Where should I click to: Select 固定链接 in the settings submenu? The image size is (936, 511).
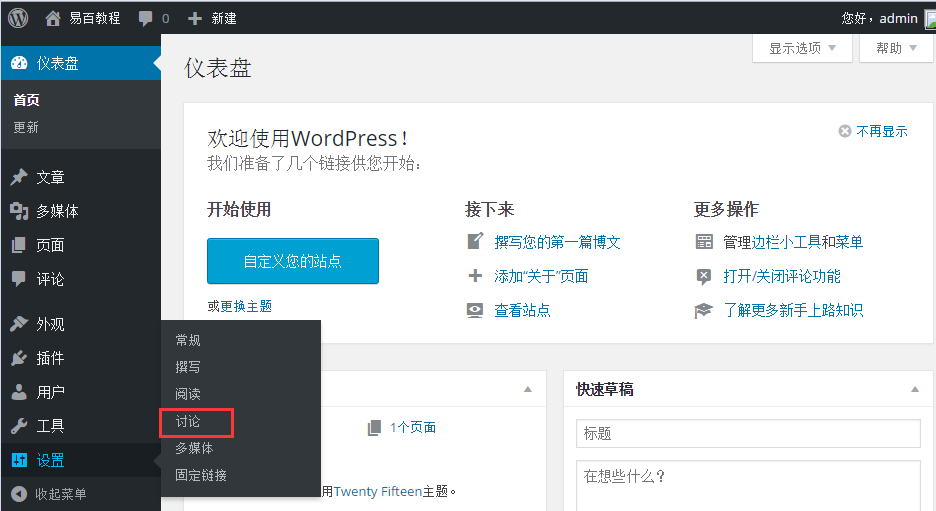click(201, 475)
